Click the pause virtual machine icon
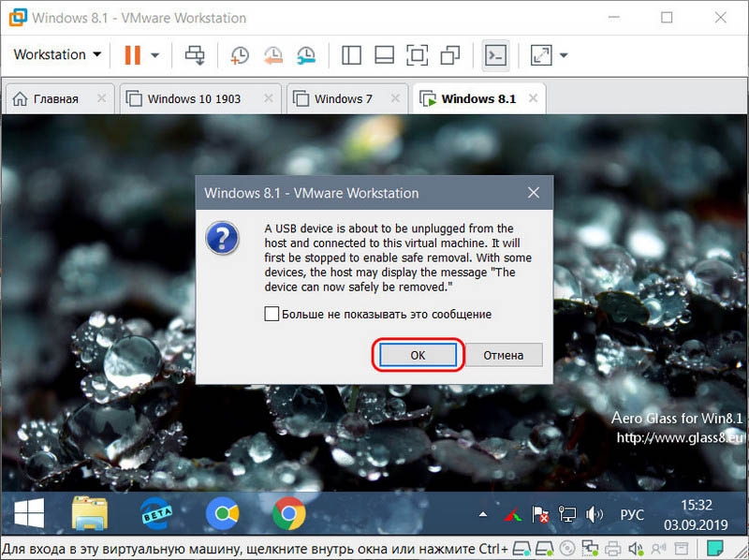Screen dimensions: 749x560 [x=132, y=55]
